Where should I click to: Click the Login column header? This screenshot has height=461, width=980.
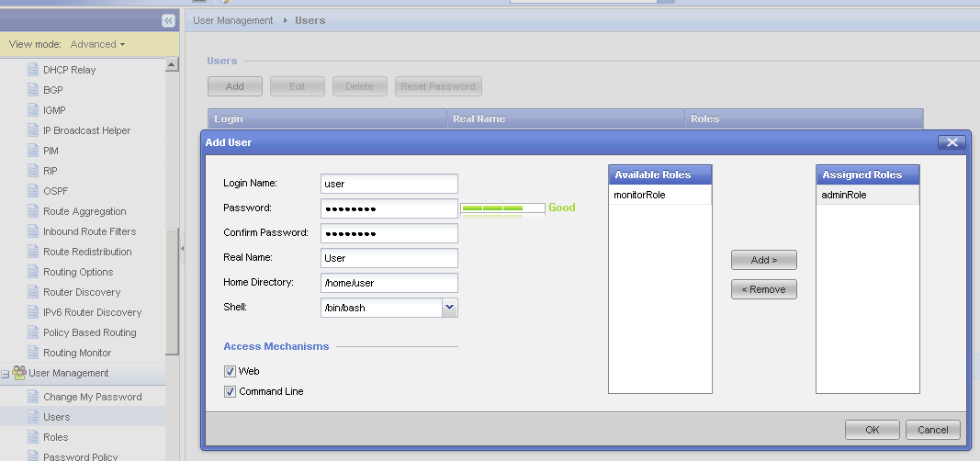click(x=328, y=118)
